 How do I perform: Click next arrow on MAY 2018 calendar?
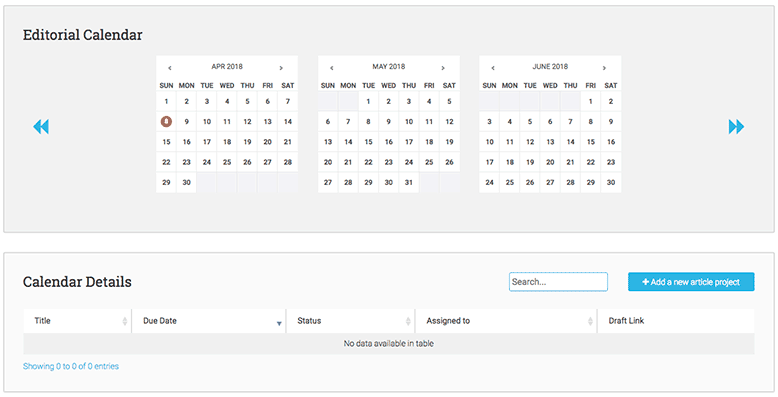pos(443,68)
